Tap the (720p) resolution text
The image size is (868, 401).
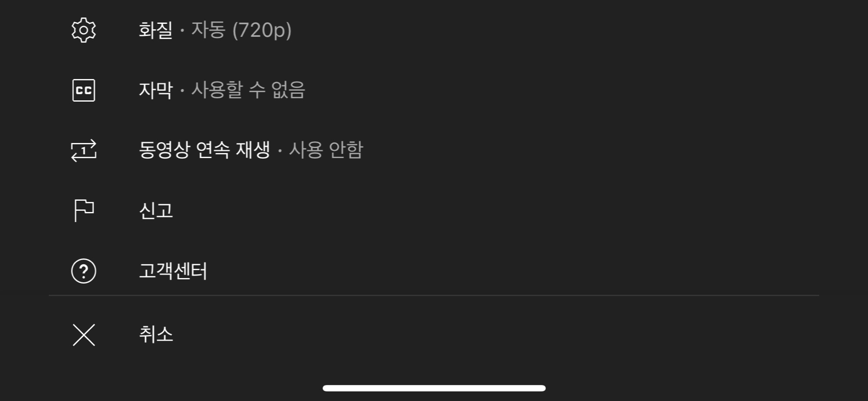coord(262,30)
